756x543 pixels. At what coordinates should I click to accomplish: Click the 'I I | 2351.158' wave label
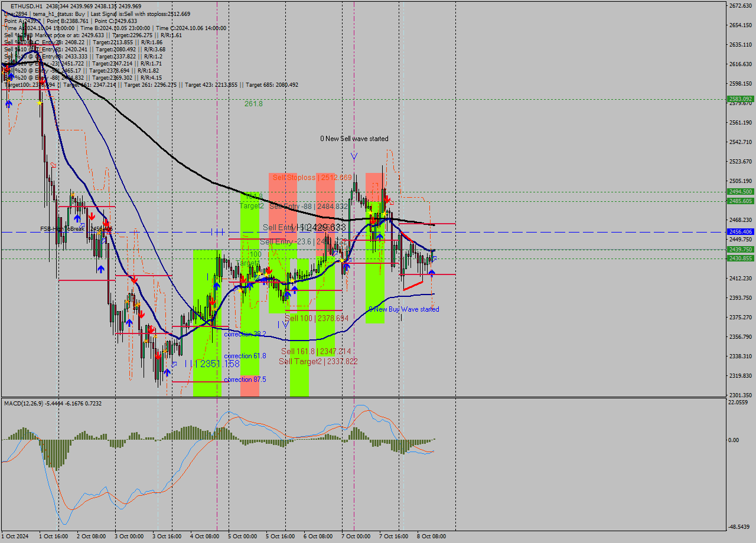point(212,364)
